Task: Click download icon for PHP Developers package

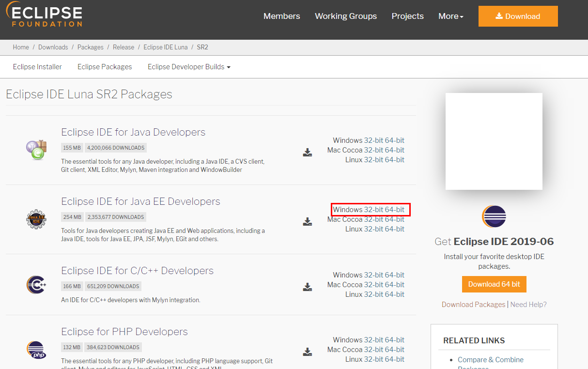Action: coord(308,352)
